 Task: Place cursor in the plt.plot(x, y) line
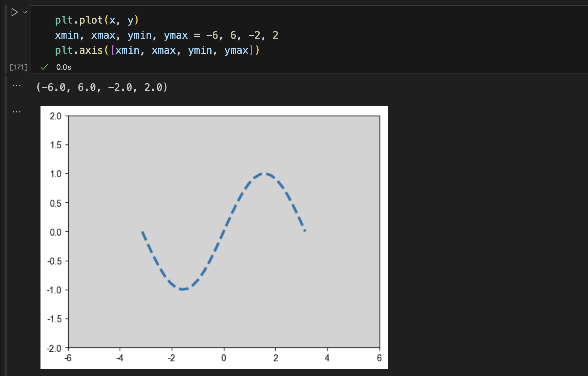97,20
